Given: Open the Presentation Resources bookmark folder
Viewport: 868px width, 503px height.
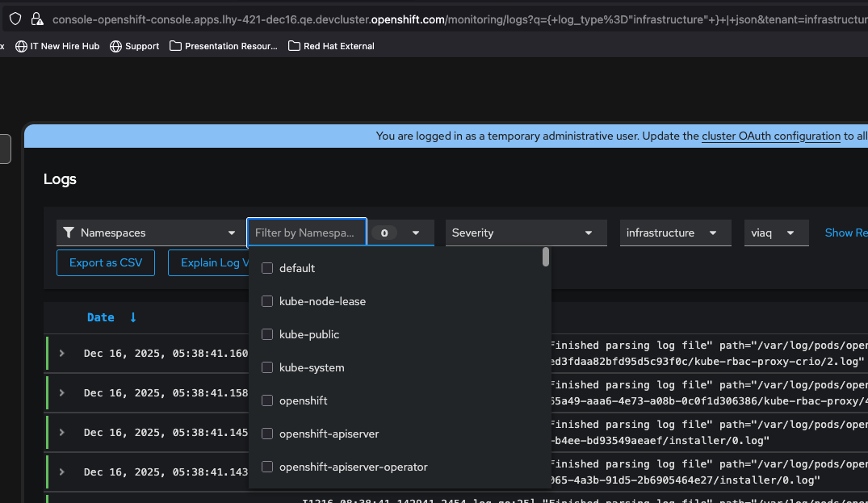Looking at the screenshot, I should 223,46.
